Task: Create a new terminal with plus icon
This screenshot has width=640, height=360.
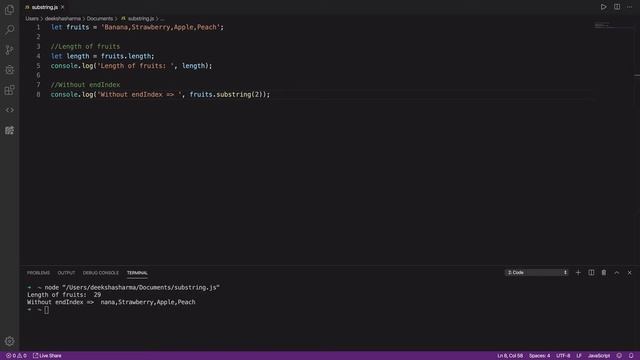Action: (578, 273)
